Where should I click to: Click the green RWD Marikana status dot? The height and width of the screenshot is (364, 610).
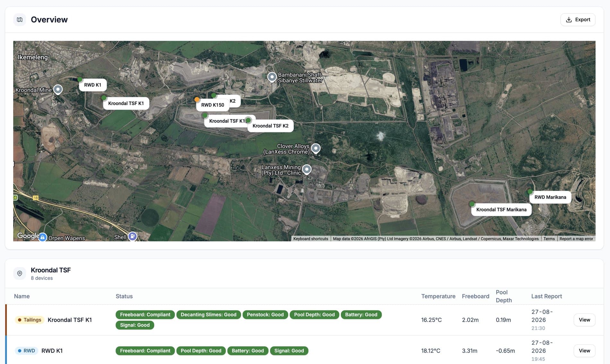(x=530, y=192)
